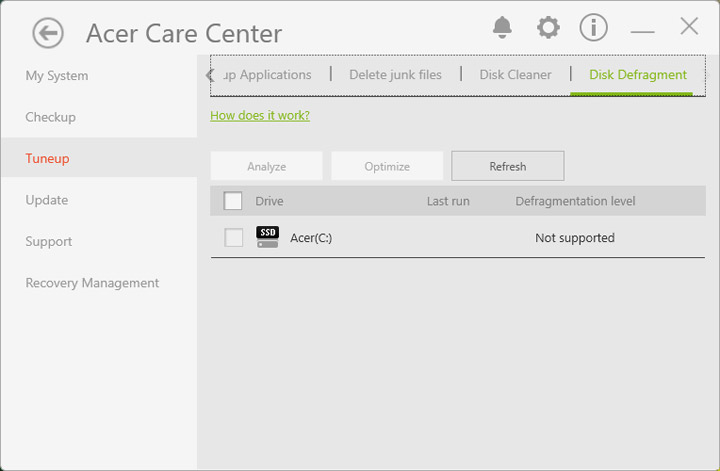Click the Defragmentation level column header
720x471 pixels.
coord(575,201)
